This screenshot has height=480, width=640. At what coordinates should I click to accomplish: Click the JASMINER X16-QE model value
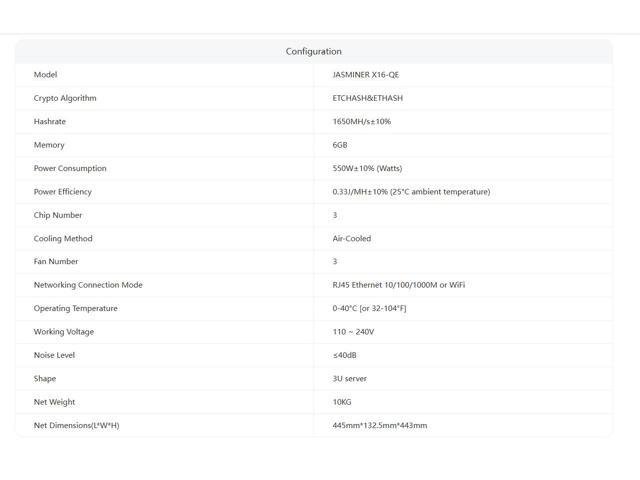(x=366, y=75)
